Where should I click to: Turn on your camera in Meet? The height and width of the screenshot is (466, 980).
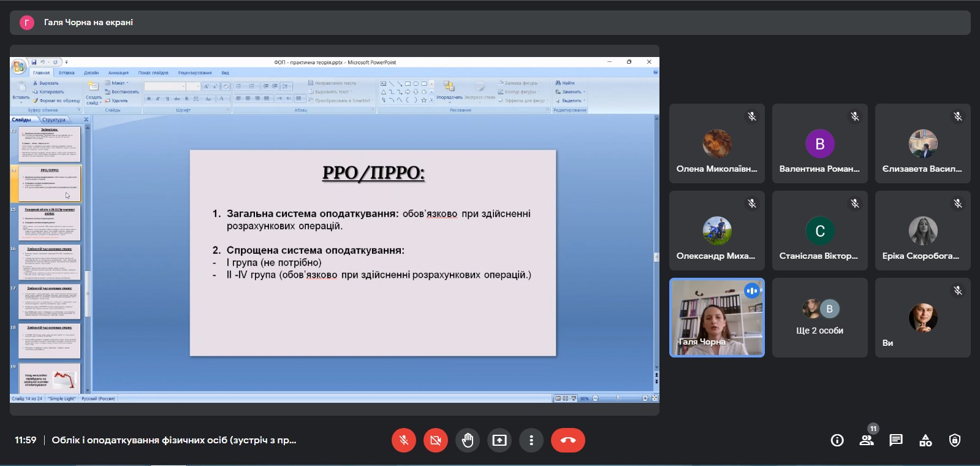(436, 440)
